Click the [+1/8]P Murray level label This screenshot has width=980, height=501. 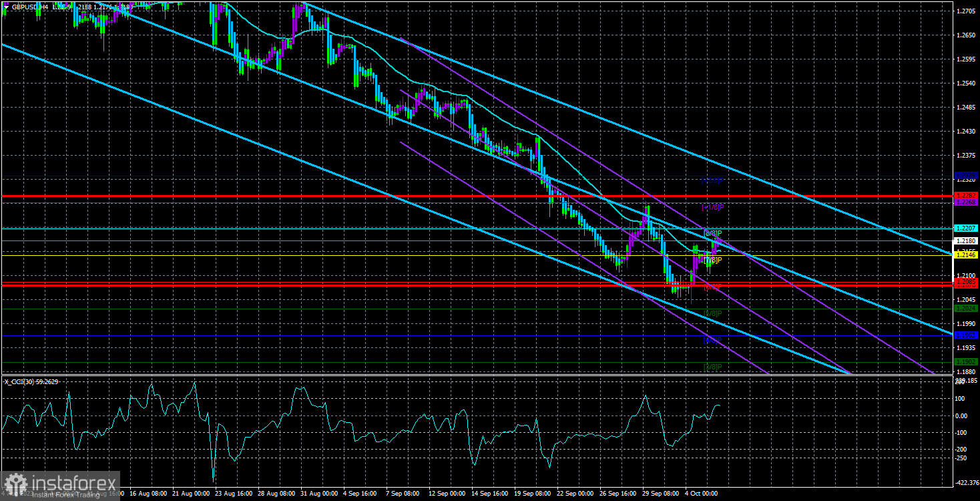tap(713, 207)
